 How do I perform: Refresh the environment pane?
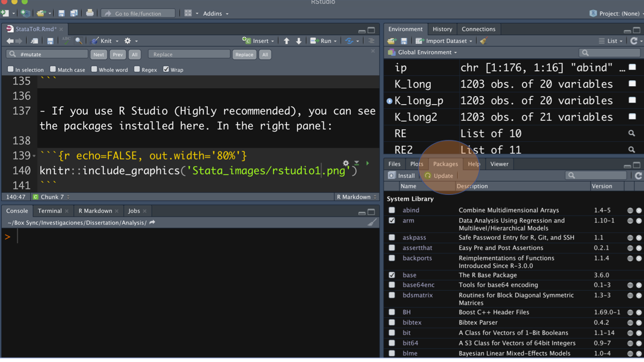(634, 41)
